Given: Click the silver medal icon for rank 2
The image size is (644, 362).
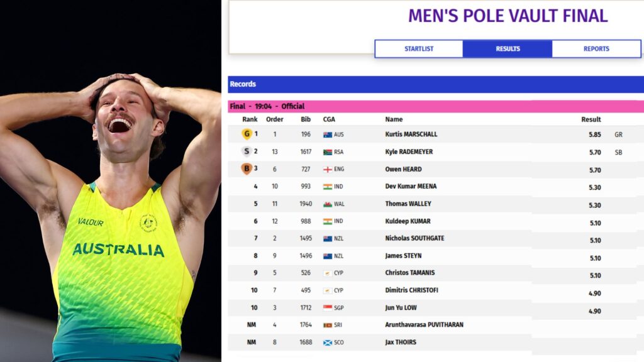Looking at the screenshot, I should 247,151.
